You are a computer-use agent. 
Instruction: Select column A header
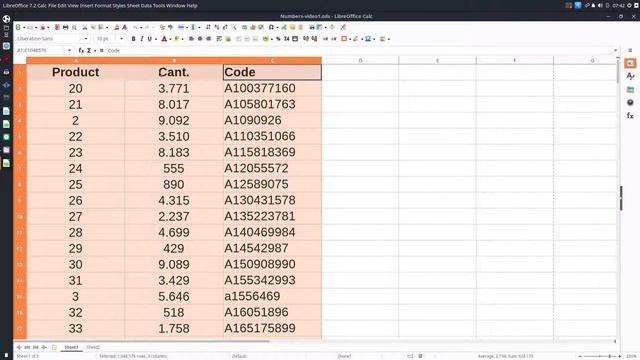(x=76, y=60)
